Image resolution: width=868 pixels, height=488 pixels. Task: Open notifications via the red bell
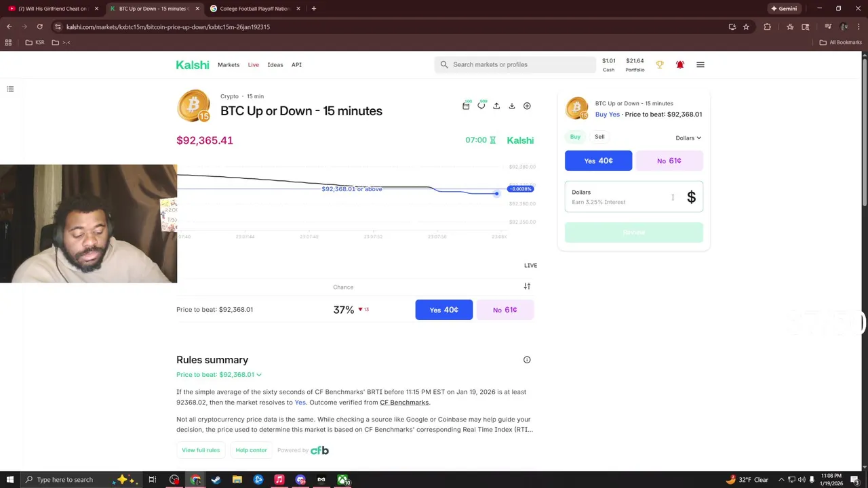point(680,64)
